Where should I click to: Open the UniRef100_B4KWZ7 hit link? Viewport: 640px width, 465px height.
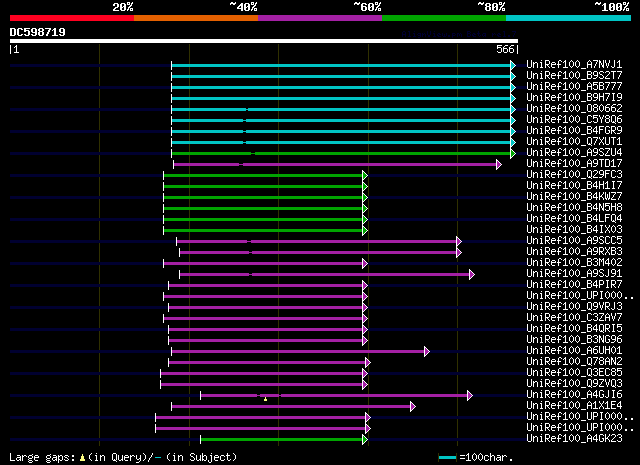574,197
